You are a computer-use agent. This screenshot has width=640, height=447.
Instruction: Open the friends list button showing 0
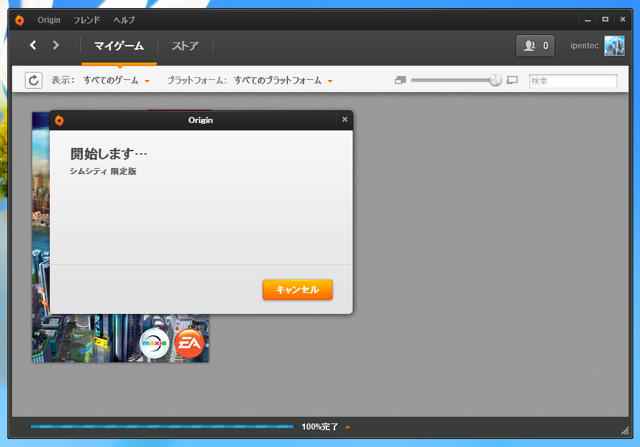(x=535, y=45)
